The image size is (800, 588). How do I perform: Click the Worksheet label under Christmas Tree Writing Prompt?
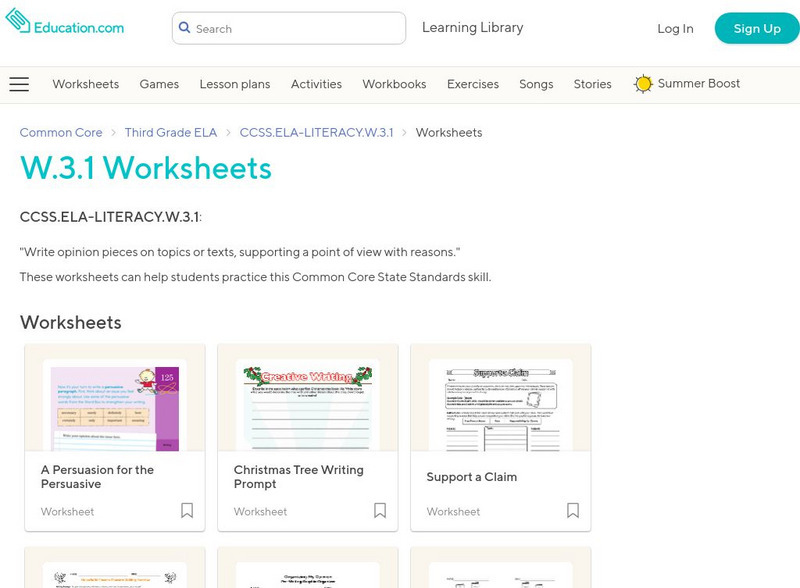260,511
